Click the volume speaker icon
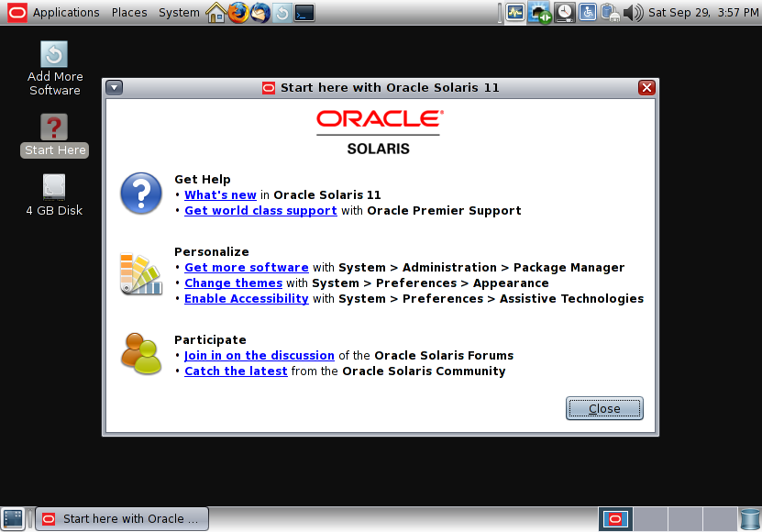This screenshot has width=762, height=532. (634, 13)
